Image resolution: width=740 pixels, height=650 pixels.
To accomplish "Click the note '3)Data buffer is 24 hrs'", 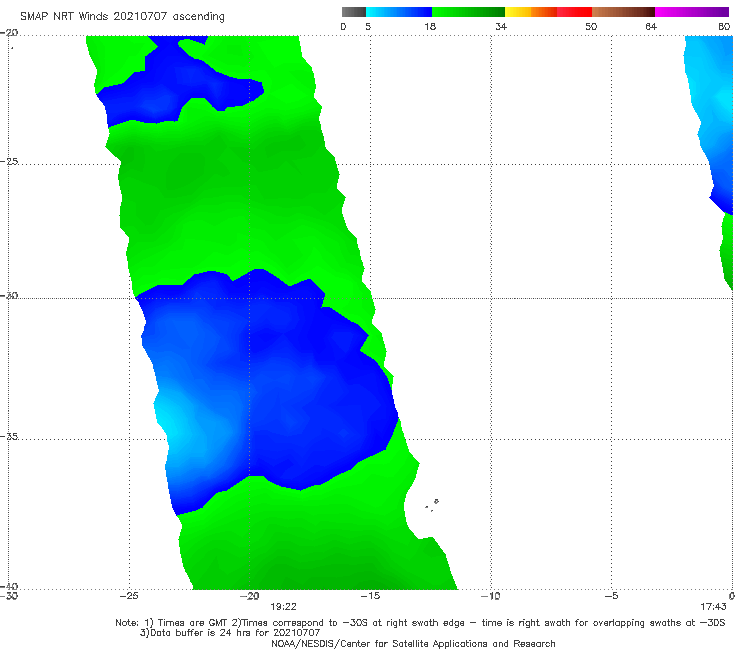I will tap(230, 633).
